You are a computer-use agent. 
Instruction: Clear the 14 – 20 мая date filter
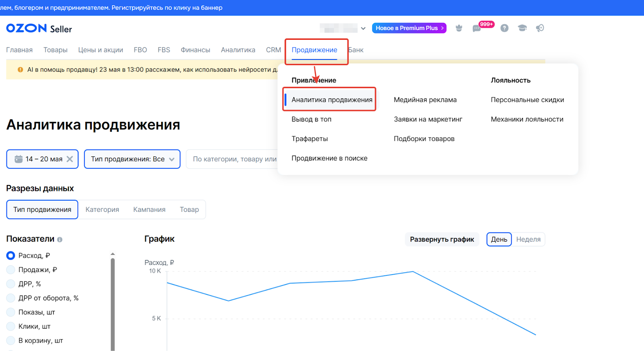tap(70, 159)
